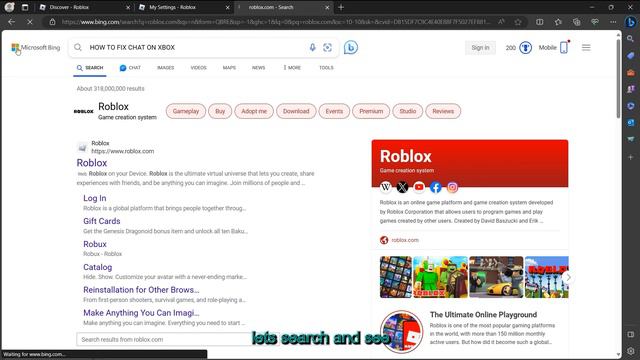The width and height of the screenshot is (640, 360).
Task: Click the Download suggestion chip
Action: 296,111
